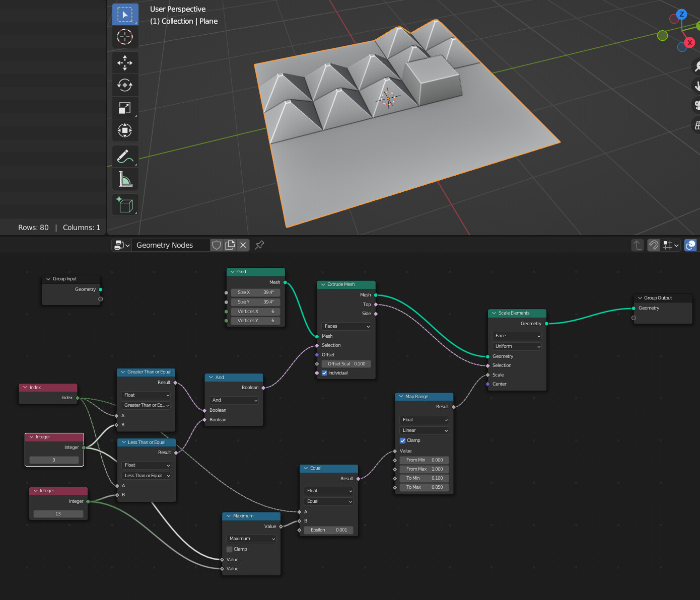Open the Faces domain dropdown in Extrude Mesh

345,326
